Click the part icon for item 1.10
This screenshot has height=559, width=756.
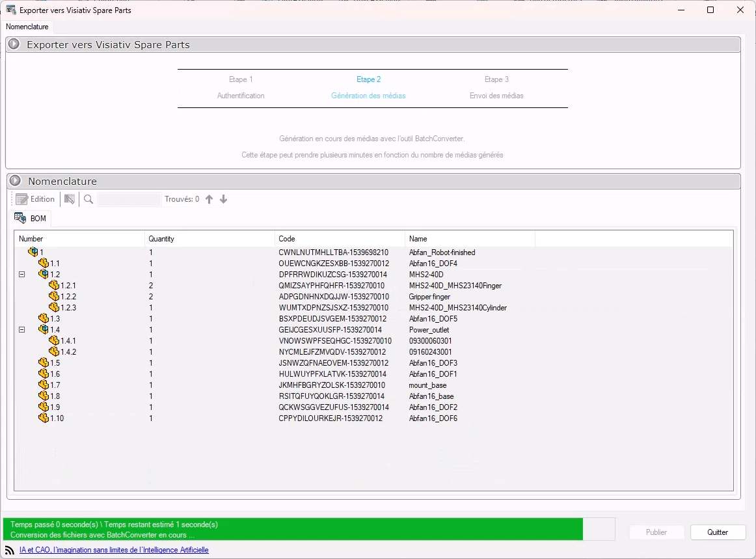(x=44, y=418)
